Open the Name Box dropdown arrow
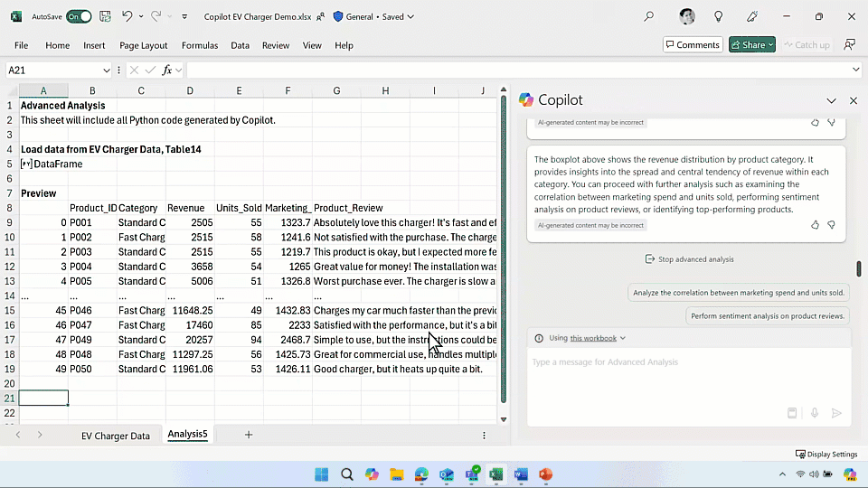Image resolution: width=868 pixels, height=488 pixels. [x=107, y=70]
